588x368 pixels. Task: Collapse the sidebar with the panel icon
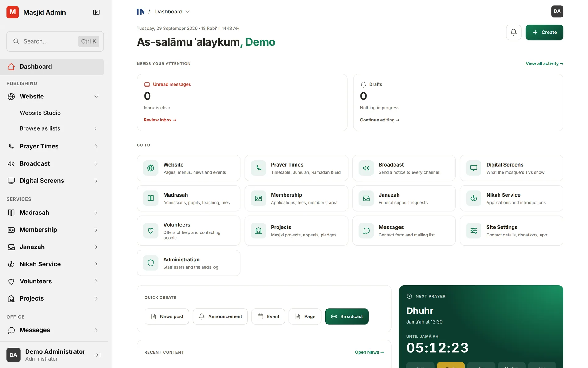coord(96,12)
